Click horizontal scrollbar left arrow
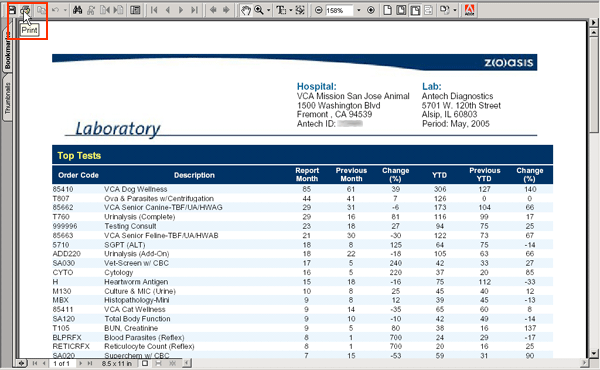This screenshot has height=370, width=600. 187,363
